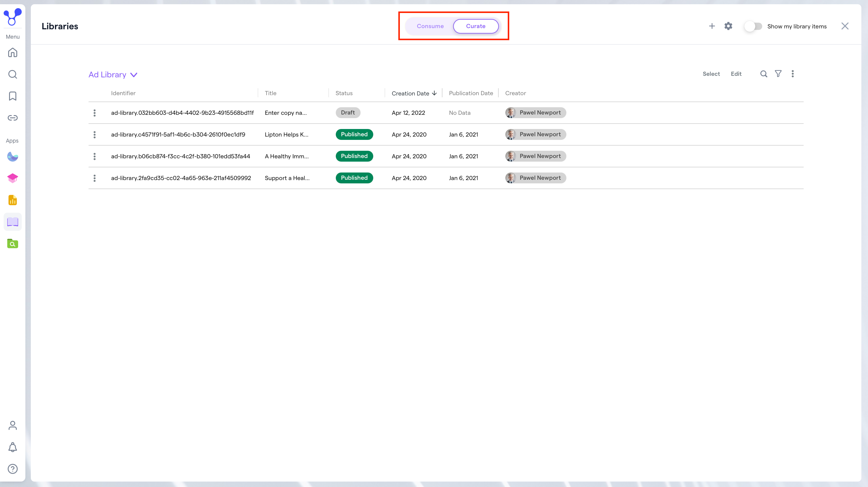This screenshot has height=487, width=868.
Task: Click the title Enter copy na...
Action: (x=286, y=113)
